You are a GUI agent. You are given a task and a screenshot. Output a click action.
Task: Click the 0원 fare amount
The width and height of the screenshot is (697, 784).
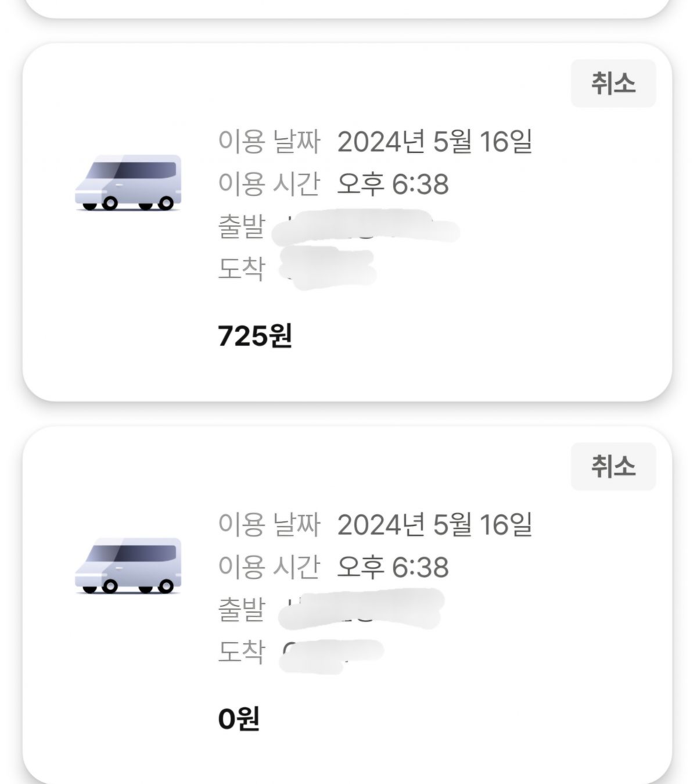(239, 719)
